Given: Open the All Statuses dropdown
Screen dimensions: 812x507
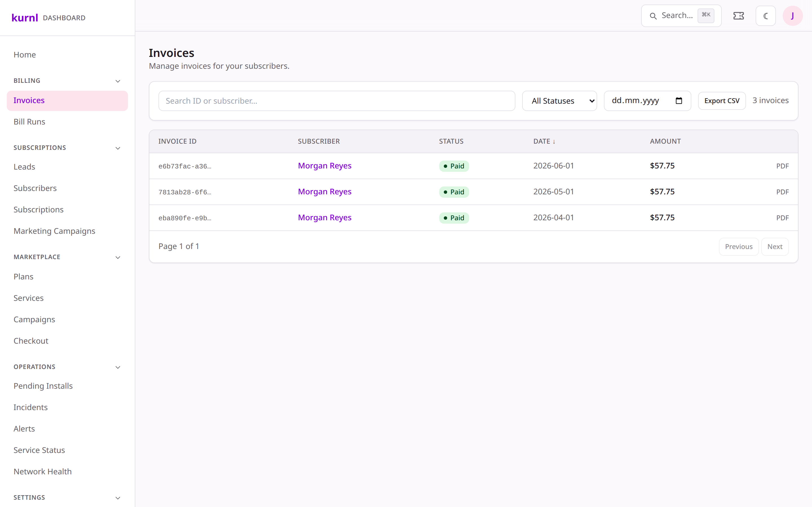Looking at the screenshot, I should (559, 101).
